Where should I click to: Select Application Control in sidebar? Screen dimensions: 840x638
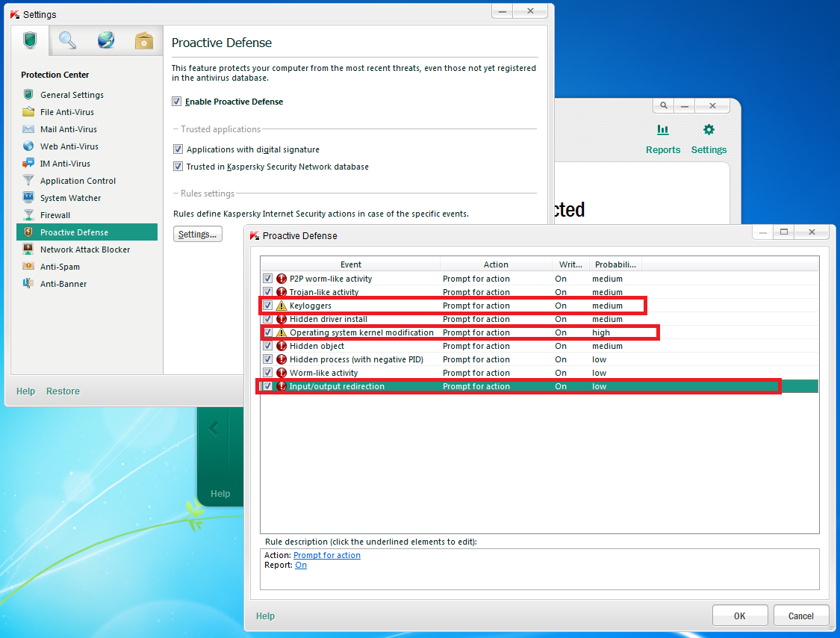[78, 181]
